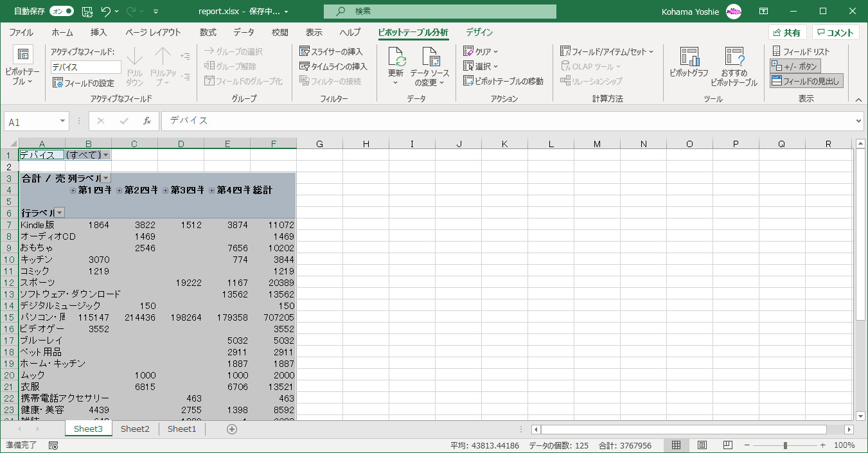This screenshot has width=868, height=453.
Task: Click the zoom slider handle
Action: [x=785, y=445]
